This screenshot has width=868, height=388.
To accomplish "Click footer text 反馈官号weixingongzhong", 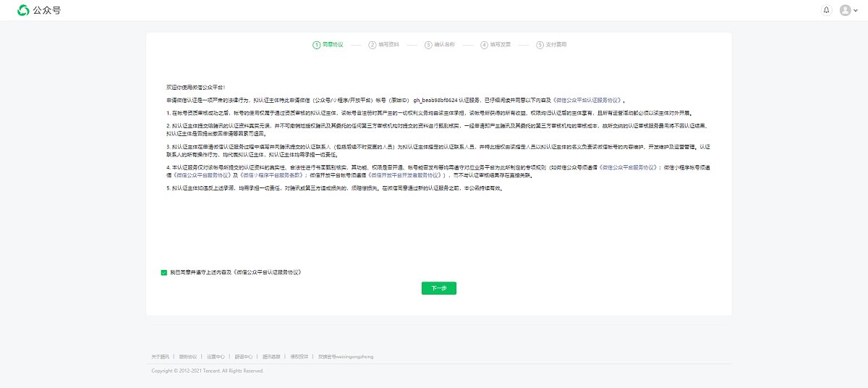I will point(345,357).
